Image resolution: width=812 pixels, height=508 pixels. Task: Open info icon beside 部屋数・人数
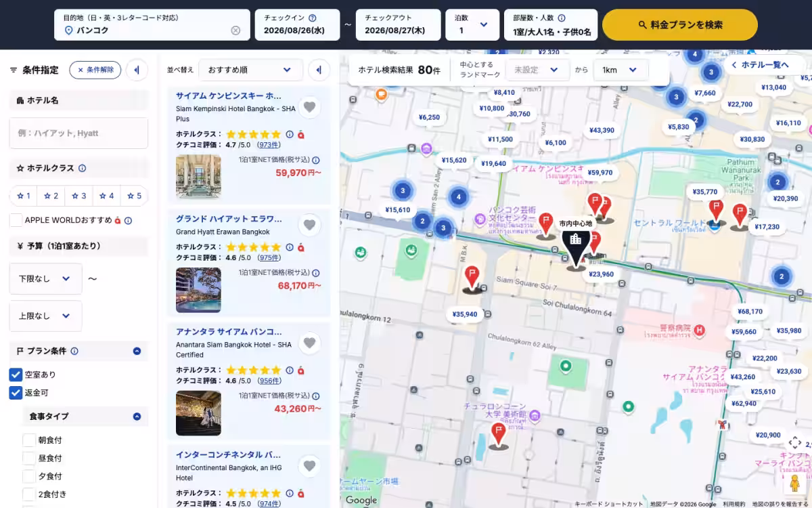[x=561, y=18]
